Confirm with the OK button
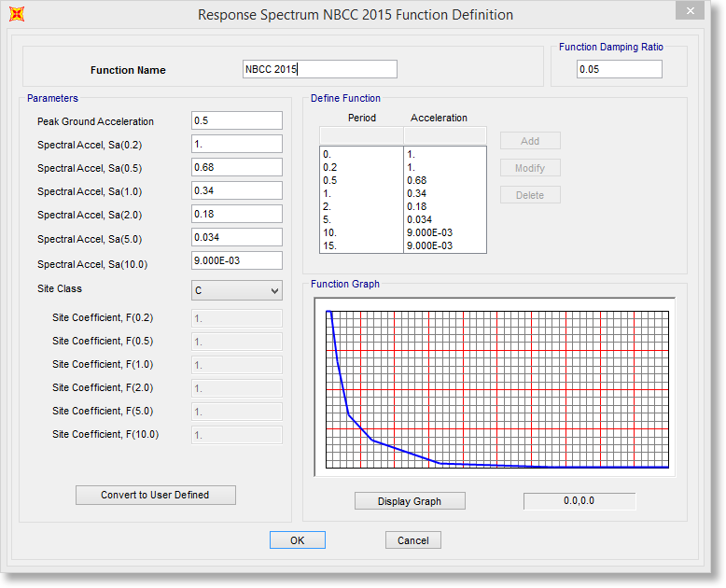The image size is (726, 588). coord(298,540)
